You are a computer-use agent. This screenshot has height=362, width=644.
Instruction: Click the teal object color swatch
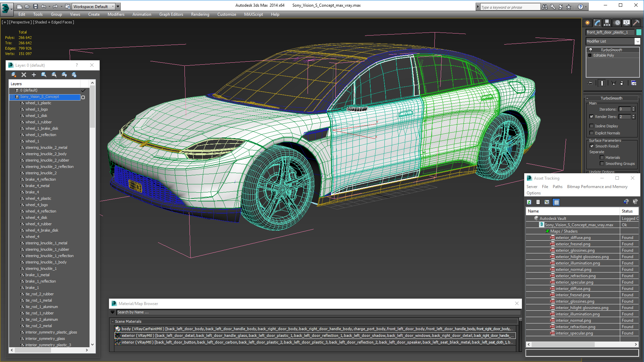[639, 32]
